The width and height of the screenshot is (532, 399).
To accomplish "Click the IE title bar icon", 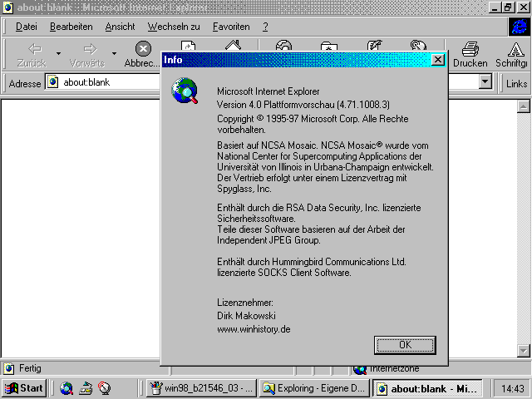I will [x=8, y=7].
